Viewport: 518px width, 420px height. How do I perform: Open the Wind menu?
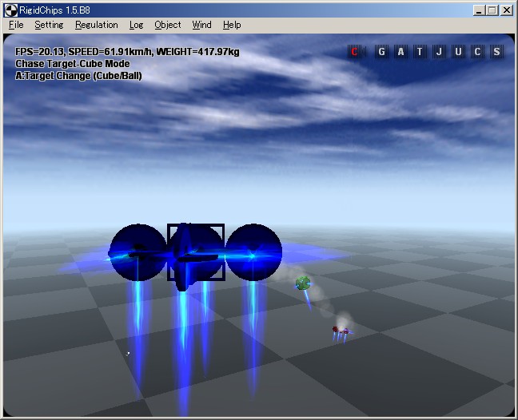[201, 25]
